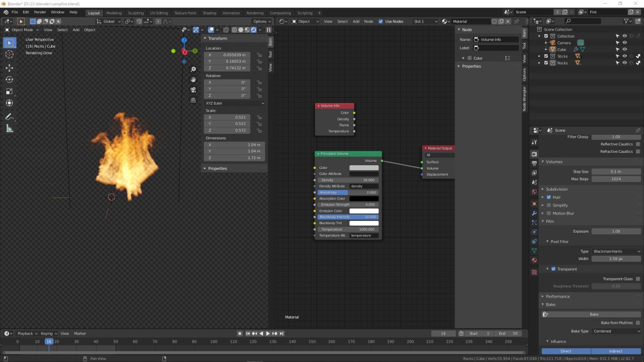The height and width of the screenshot is (362, 644).
Task: Open the Object Mode dropdown
Action: coord(23,29)
